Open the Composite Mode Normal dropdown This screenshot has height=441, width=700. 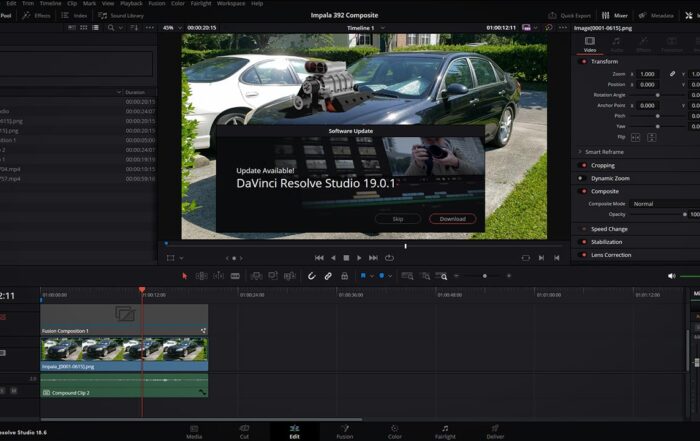tap(664, 204)
